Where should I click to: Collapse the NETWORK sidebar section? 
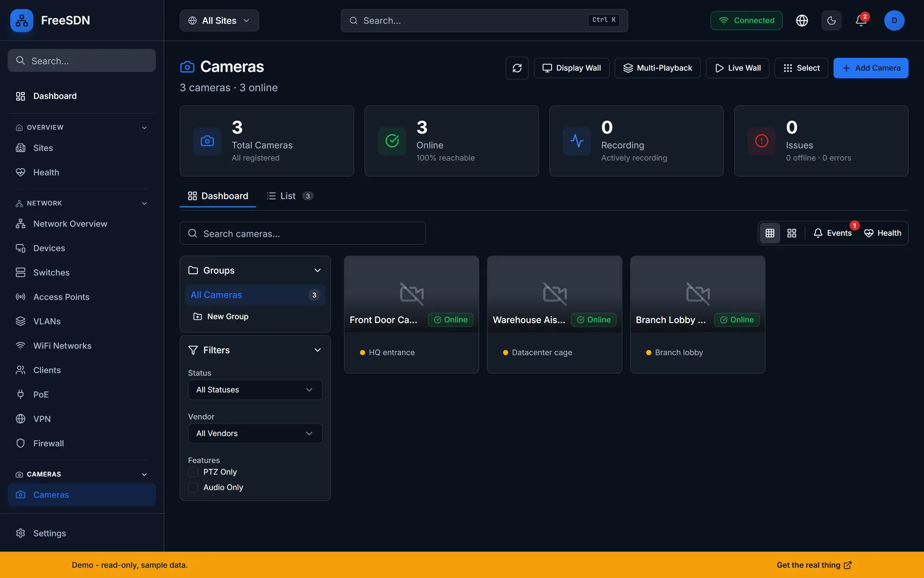click(144, 203)
